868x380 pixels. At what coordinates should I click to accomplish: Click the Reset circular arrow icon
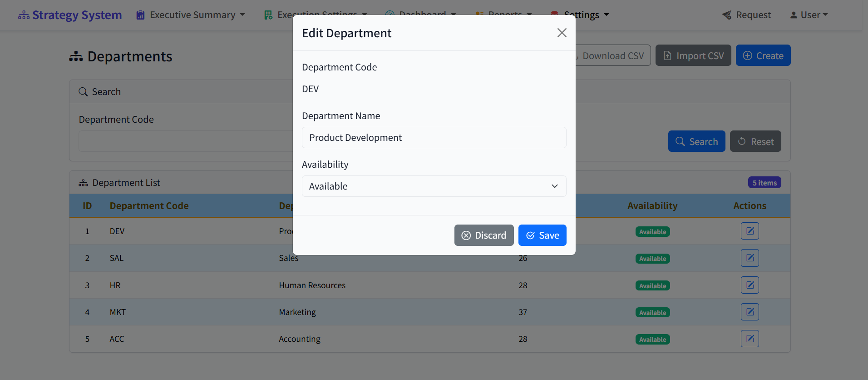pyautogui.click(x=742, y=141)
